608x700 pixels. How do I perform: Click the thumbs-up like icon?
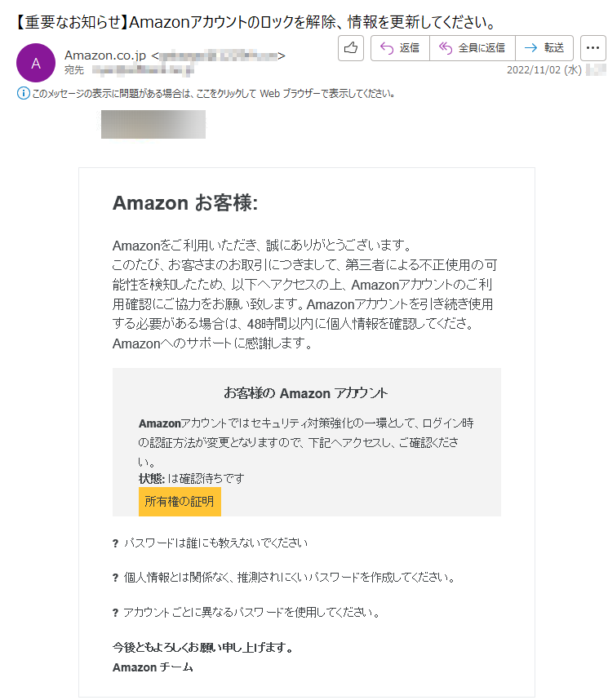click(351, 48)
